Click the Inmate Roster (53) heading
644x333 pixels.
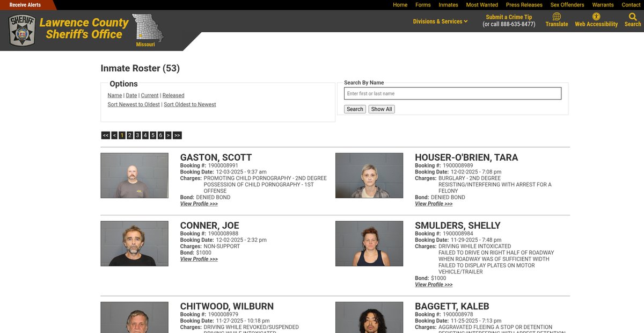(140, 69)
